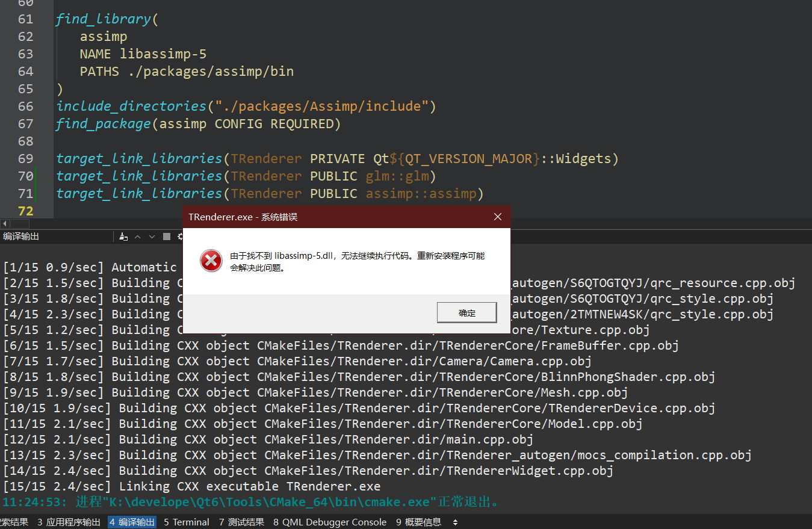812x529 pixels.
Task: Clear compile output with the broom icon
Action: point(123,237)
